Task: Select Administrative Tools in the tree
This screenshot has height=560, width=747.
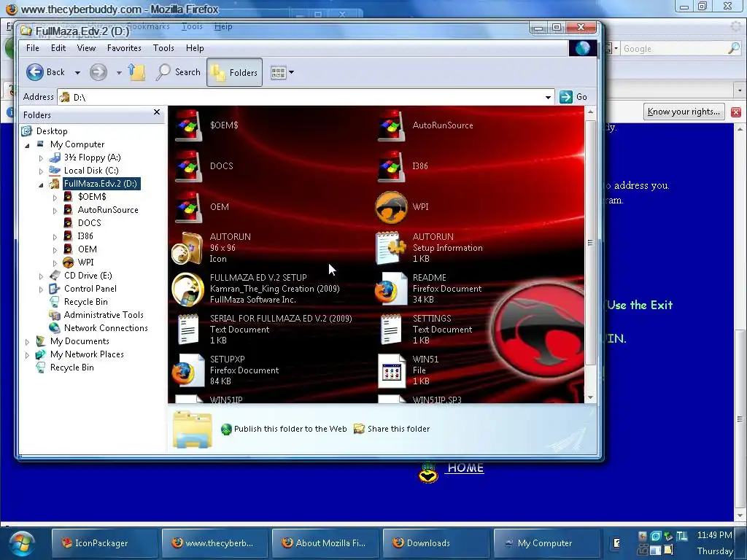Action: 104,315
